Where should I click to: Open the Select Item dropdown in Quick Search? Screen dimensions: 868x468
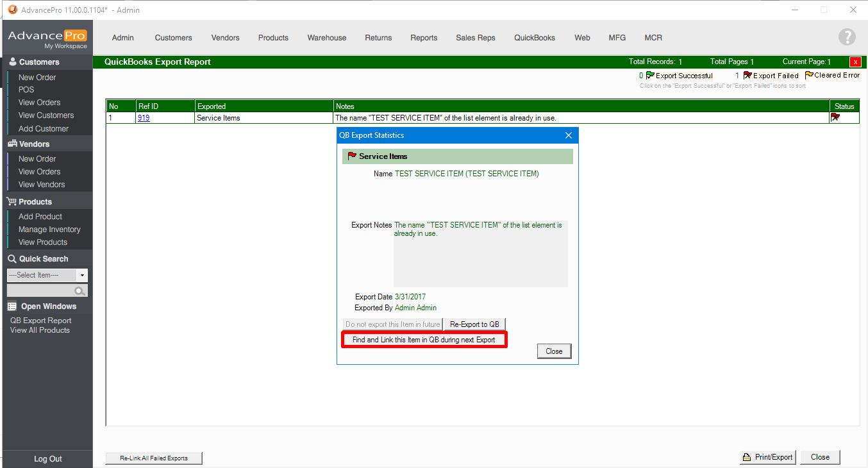(82, 275)
